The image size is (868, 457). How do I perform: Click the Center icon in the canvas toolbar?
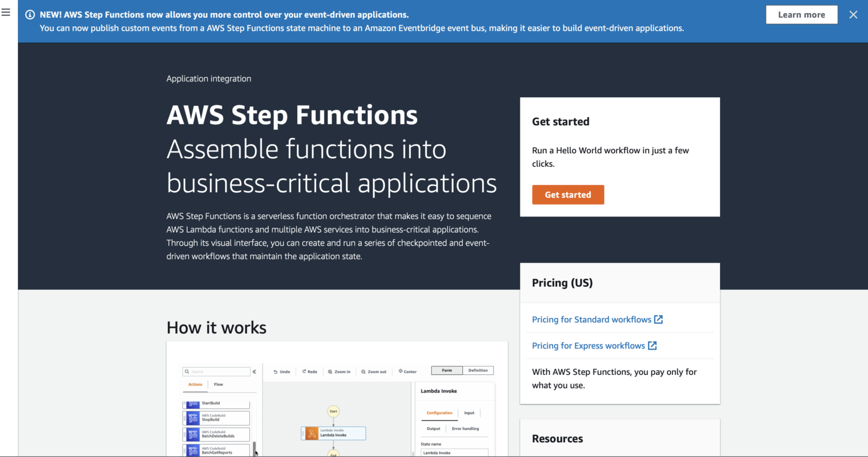tap(400, 372)
